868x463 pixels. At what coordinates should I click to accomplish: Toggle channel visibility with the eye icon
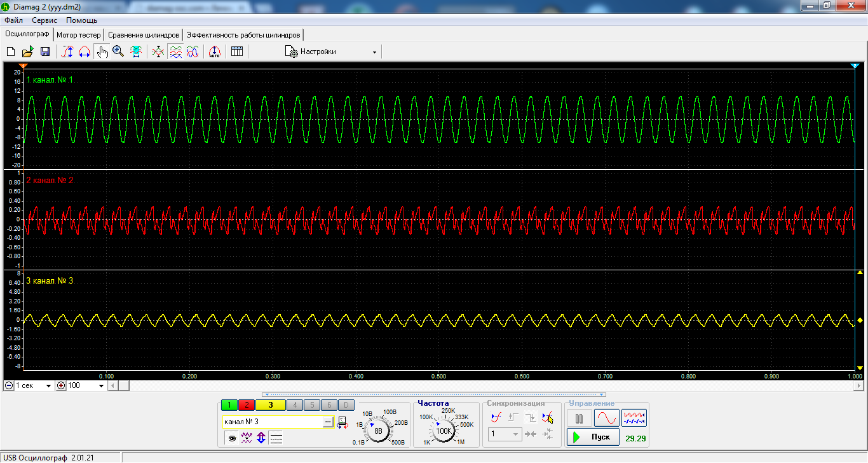tap(232, 438)
